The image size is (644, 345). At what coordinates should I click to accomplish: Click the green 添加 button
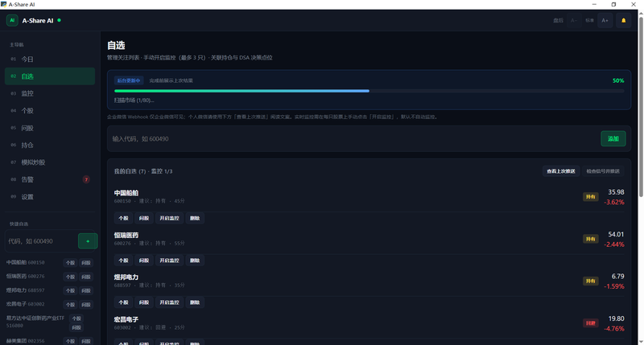click(x=613, y=138)
